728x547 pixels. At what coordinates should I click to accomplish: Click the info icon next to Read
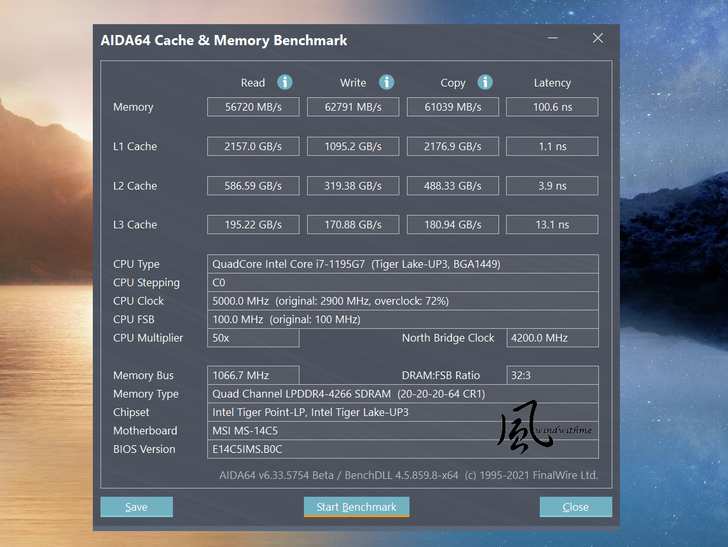click(285, 82)
